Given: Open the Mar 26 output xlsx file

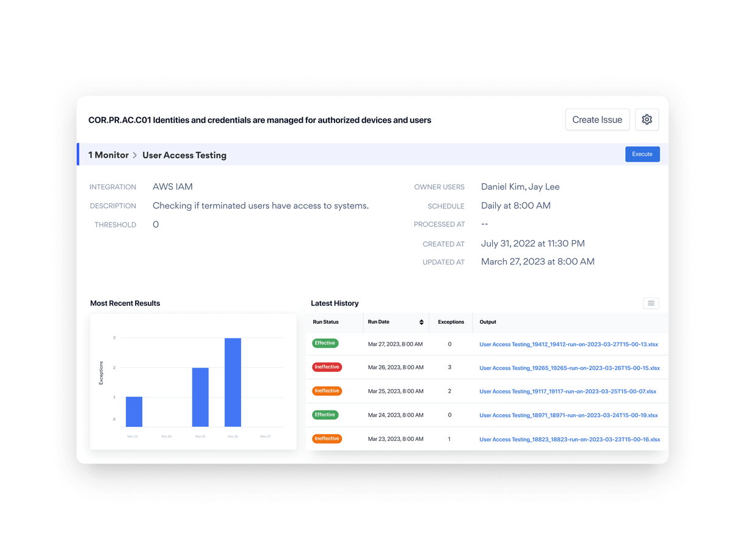Looking at the screenshot, I should pos(569,368).
